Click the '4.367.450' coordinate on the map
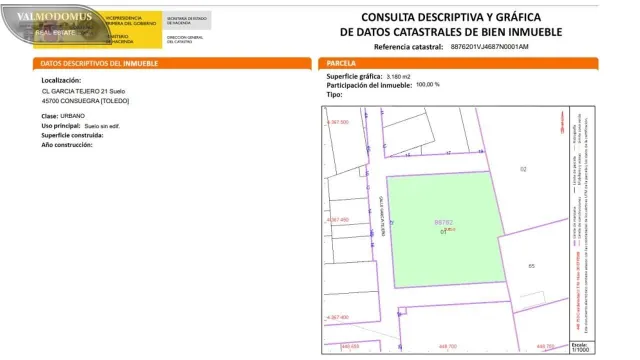The image size is (640, 360). (338, 220)
